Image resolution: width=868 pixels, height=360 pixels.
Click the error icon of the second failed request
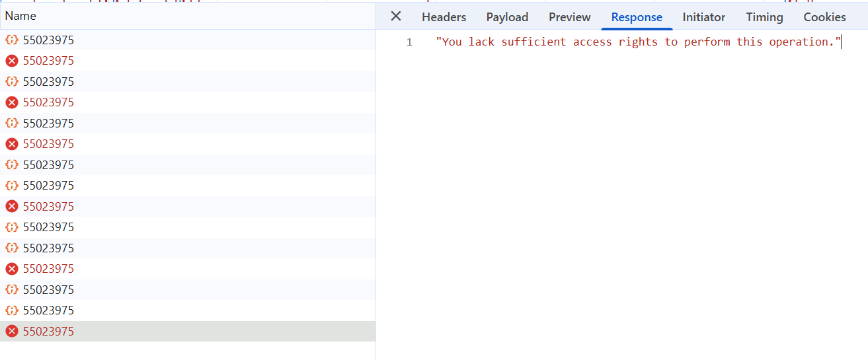click(11, 102)
